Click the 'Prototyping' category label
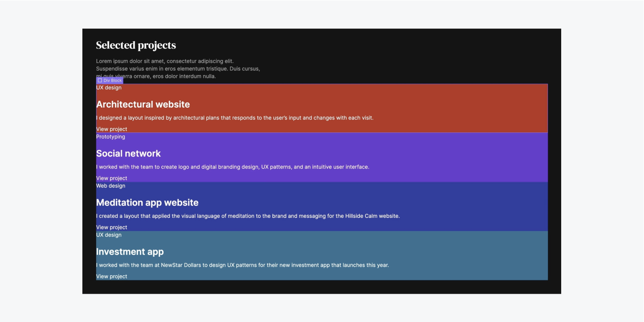 point(111,137)
